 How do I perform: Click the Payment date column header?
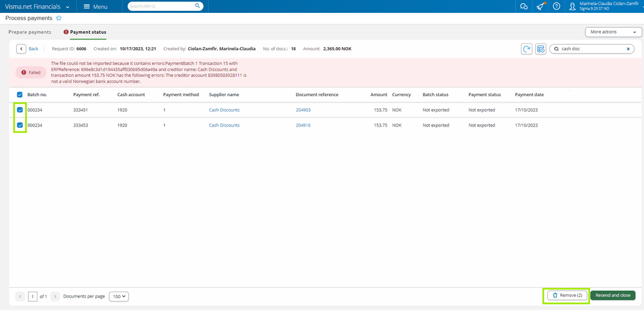[529, 94]
